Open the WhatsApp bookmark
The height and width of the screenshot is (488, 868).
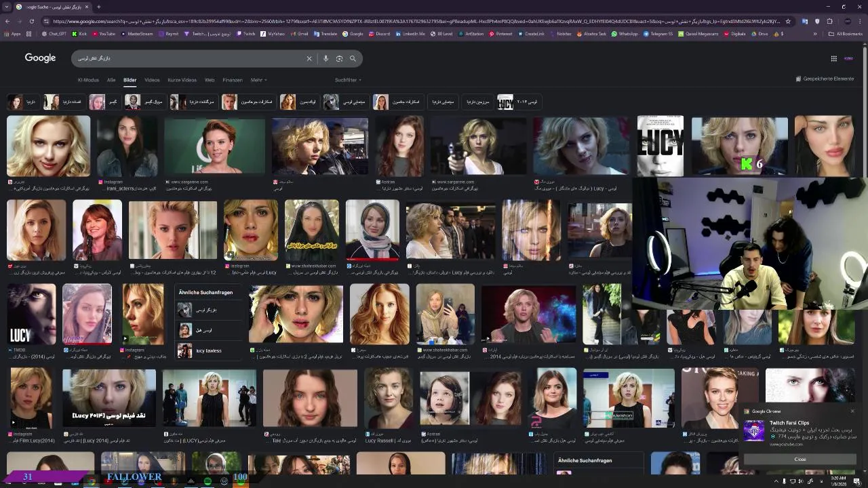(625, 33)
